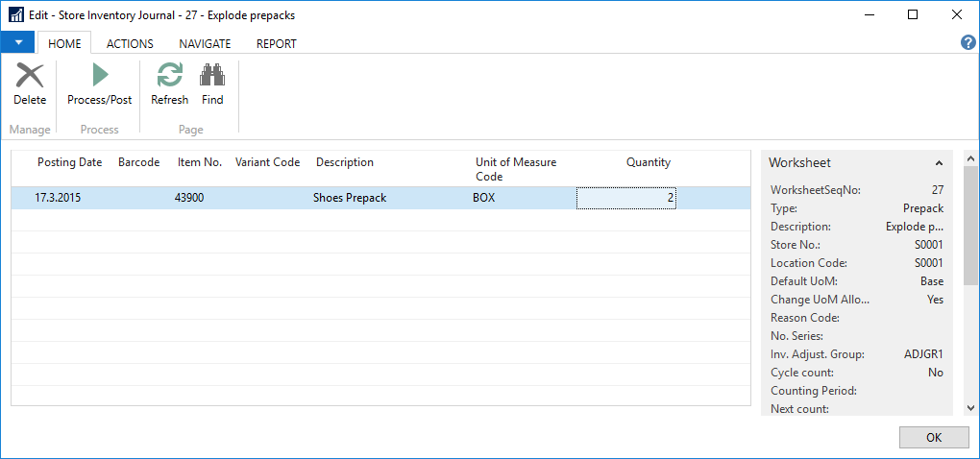980x459 pixels.
Task: Select the 17.3.2015 posting date cell
Action: 56,199
